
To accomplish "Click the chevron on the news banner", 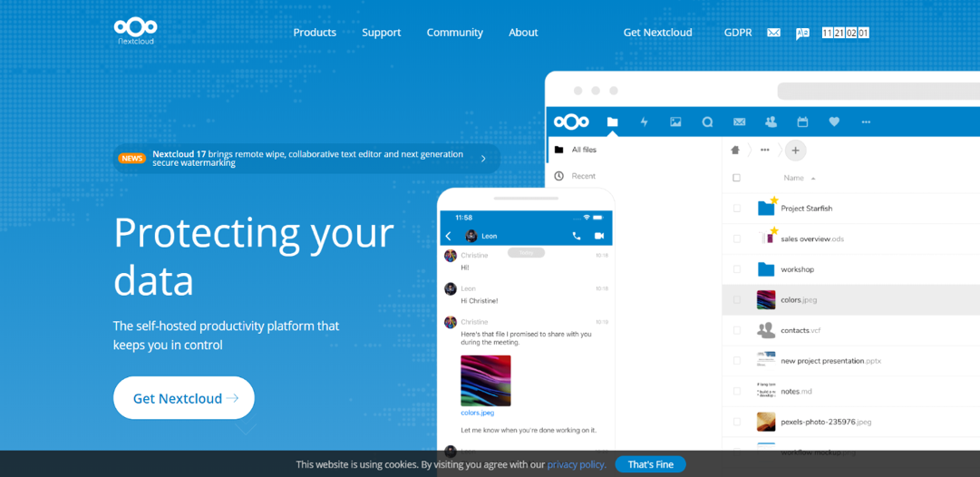I will coord(483,158).
